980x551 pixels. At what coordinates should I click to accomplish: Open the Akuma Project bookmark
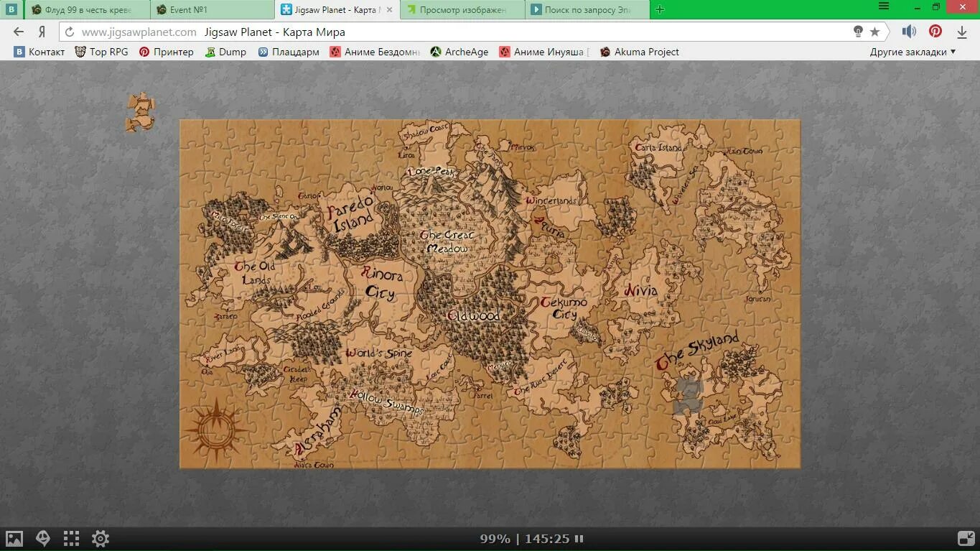(640, 52)
